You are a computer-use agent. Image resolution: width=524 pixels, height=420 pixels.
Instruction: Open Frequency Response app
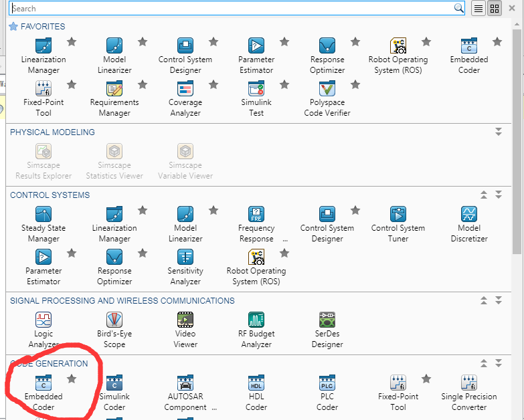(256, 224)
